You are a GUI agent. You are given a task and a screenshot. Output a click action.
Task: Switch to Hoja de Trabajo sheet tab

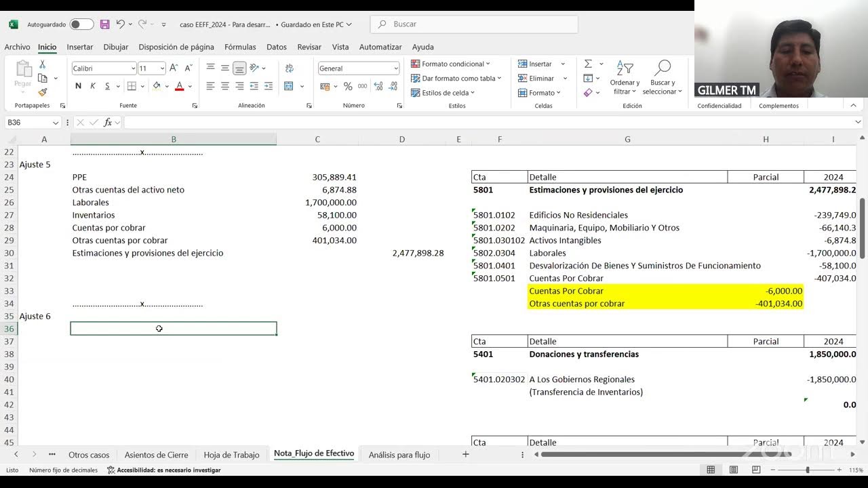click(x=231, y=455)
